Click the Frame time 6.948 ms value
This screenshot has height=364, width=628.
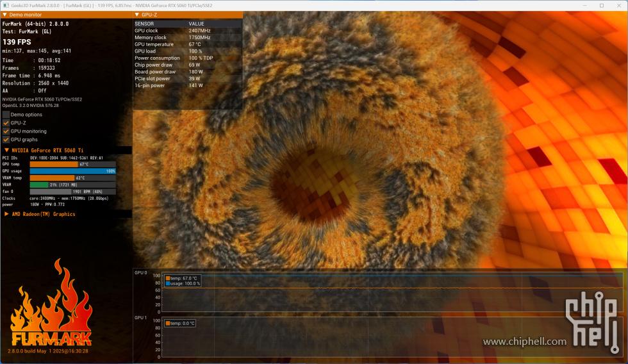click(49, 76)
